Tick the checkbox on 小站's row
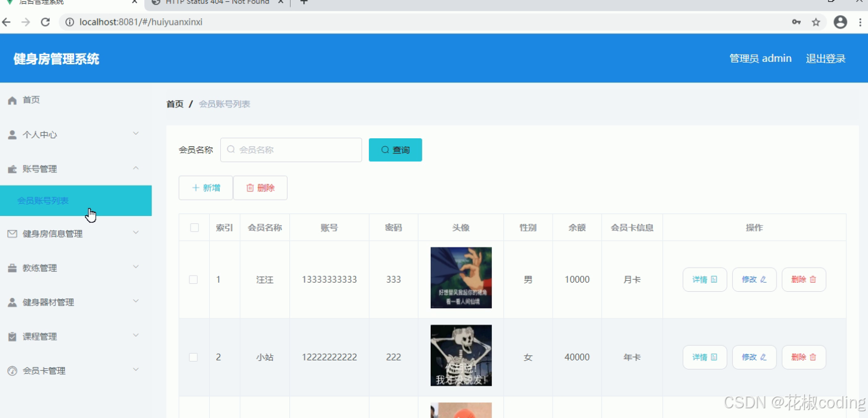Screen dimensions: 868x418 click(193, 357)
